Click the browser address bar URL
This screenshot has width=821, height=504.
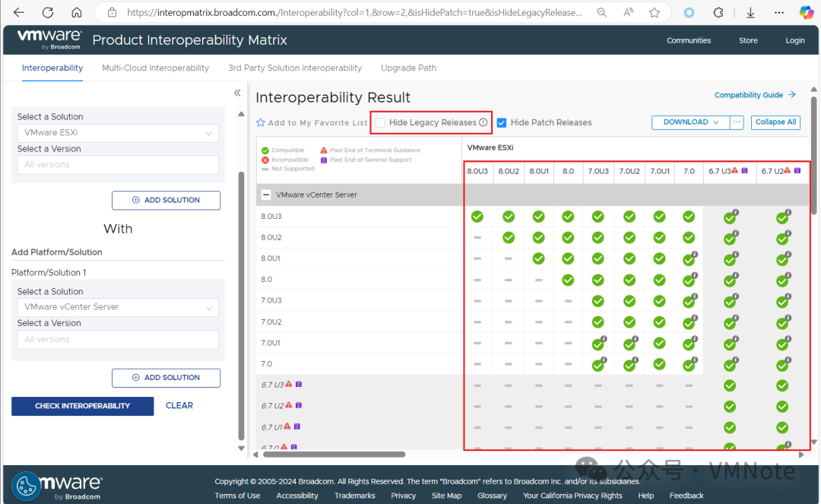(x=354, y=13)
